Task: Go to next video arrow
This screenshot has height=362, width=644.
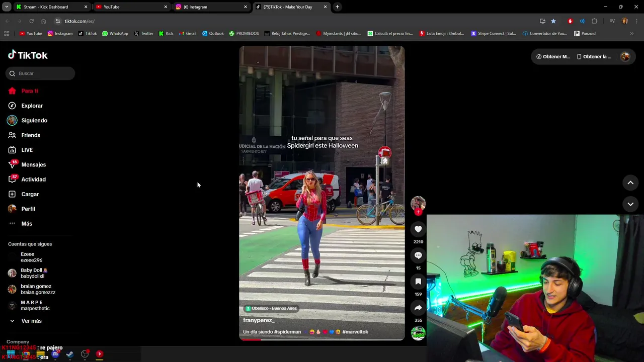Action: coord(630,204)
